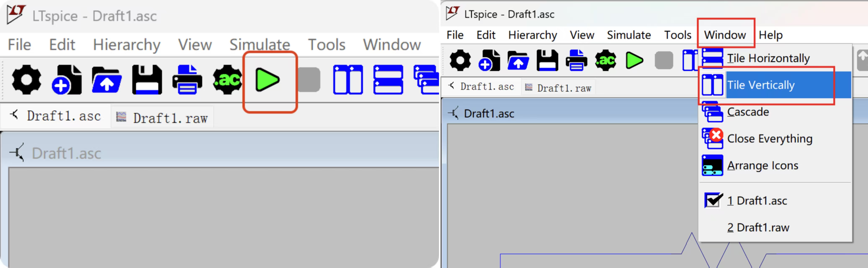Select checked 1 Draft1.asc window entry
This screenshot has width=868, height=268.
click(x=776, y=201)
